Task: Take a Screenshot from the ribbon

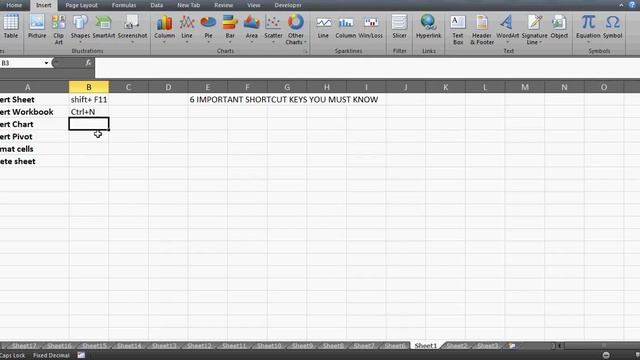Action: click(x=132, y=29)
